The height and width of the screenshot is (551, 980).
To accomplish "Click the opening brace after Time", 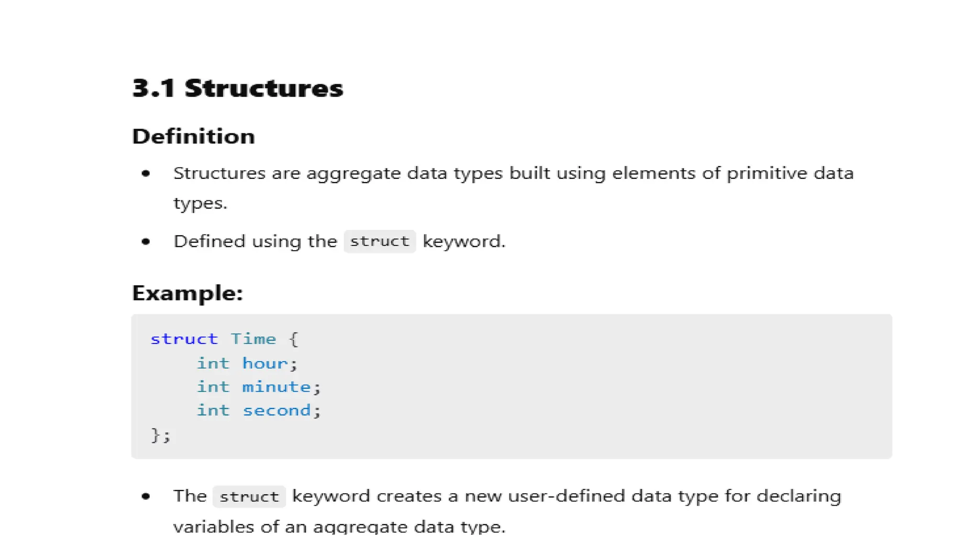I will click(294, 339).
